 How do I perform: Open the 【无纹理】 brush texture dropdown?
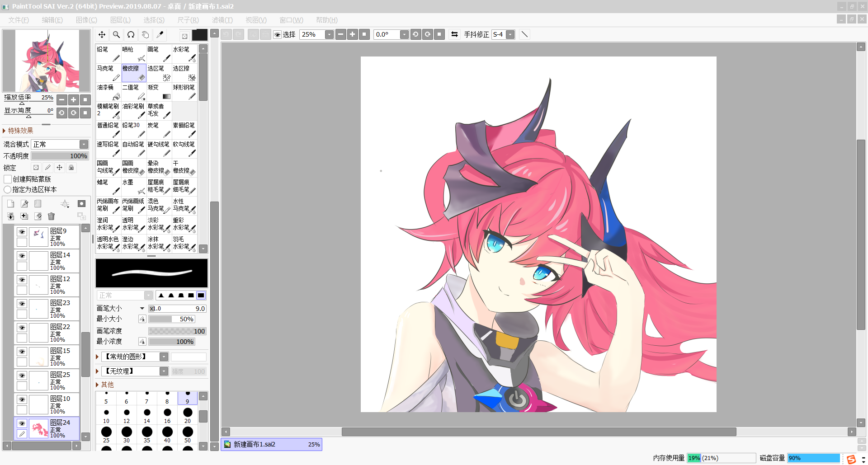[164, 371]
